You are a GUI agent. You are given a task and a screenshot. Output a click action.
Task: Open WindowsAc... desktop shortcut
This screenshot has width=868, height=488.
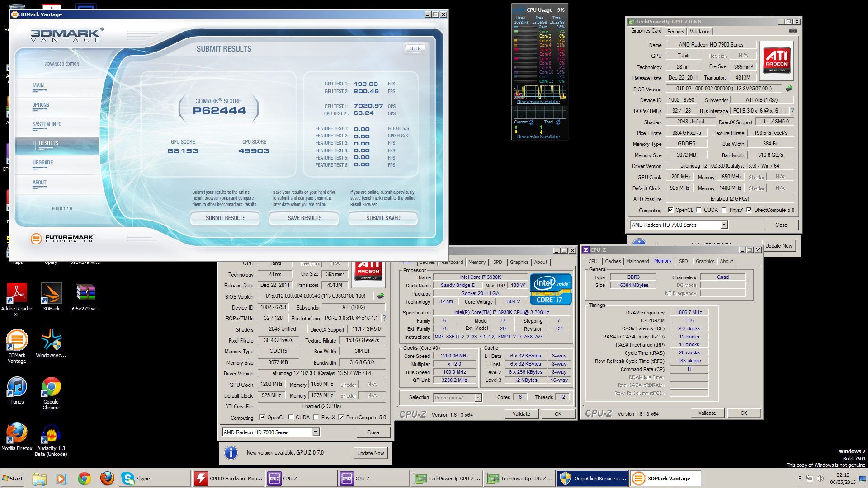click(51, 343)
